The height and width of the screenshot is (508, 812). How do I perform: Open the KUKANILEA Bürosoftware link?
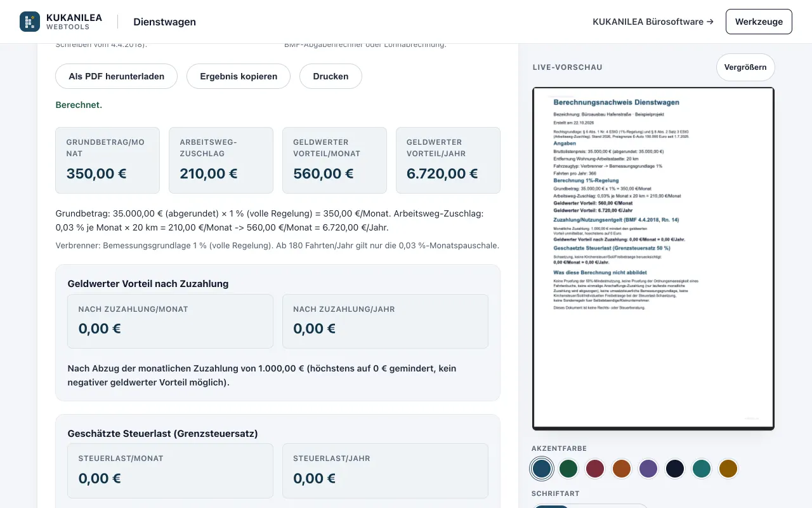[x=653, y=22]
